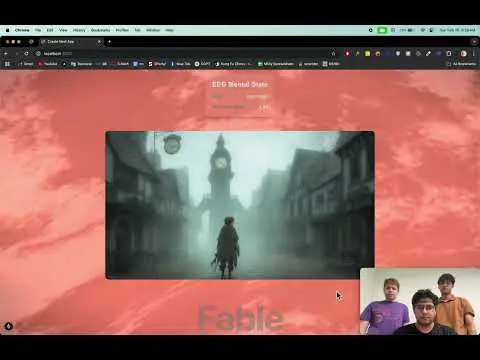Click the Fable title text
Screen dimensions: 480x360
[241, 318]
